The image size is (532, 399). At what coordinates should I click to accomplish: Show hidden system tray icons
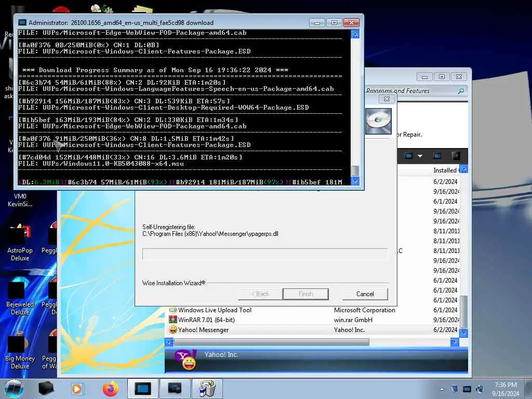pos(442,389)
